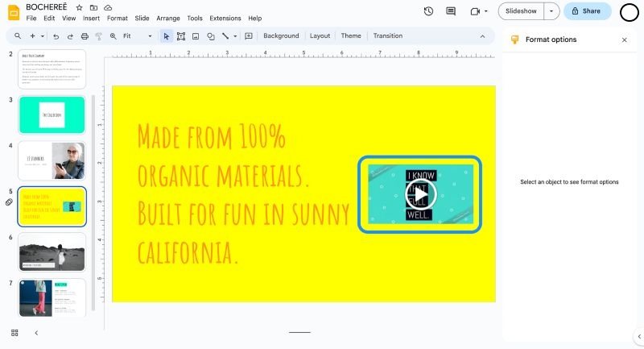Open the Help menu
The height and width of the screenshot is (349, 644).
tap(254, 18)
